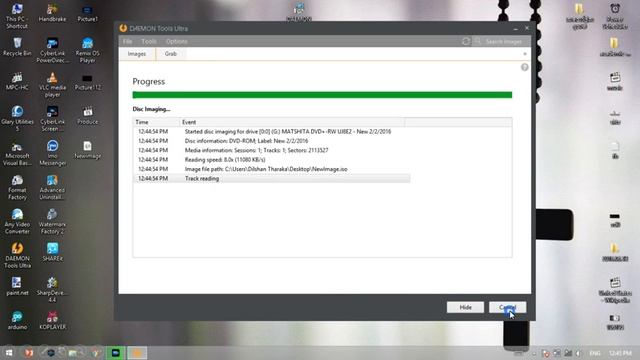The width and height of the screenshot is (640, 360).
Task: Click the Event column header
Action: (x=292, y=122)
